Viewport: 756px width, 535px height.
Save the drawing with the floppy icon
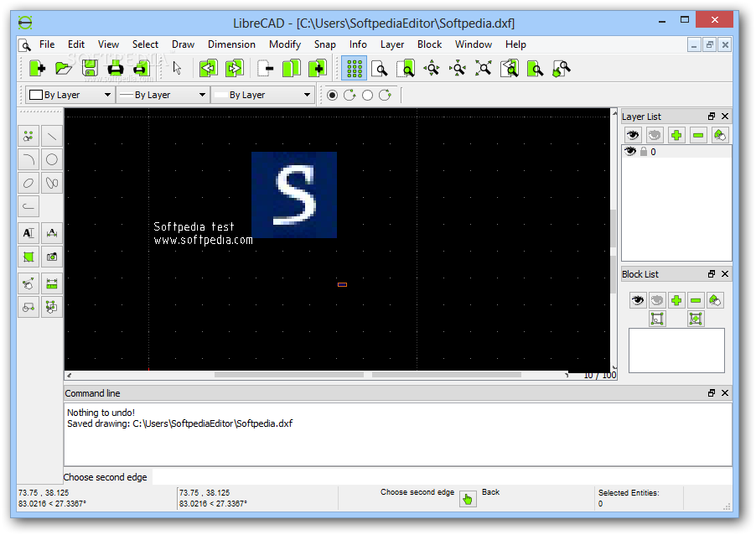point(90,69)
